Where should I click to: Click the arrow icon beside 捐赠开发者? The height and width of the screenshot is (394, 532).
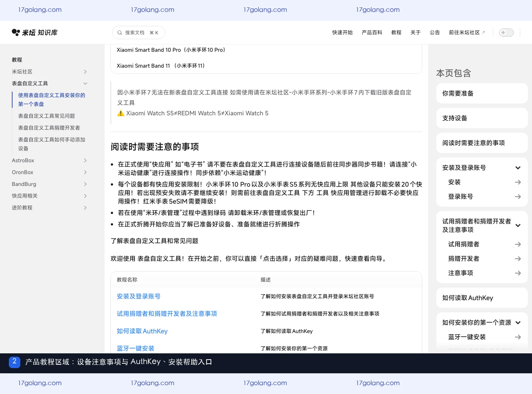(x=518, y=259)
